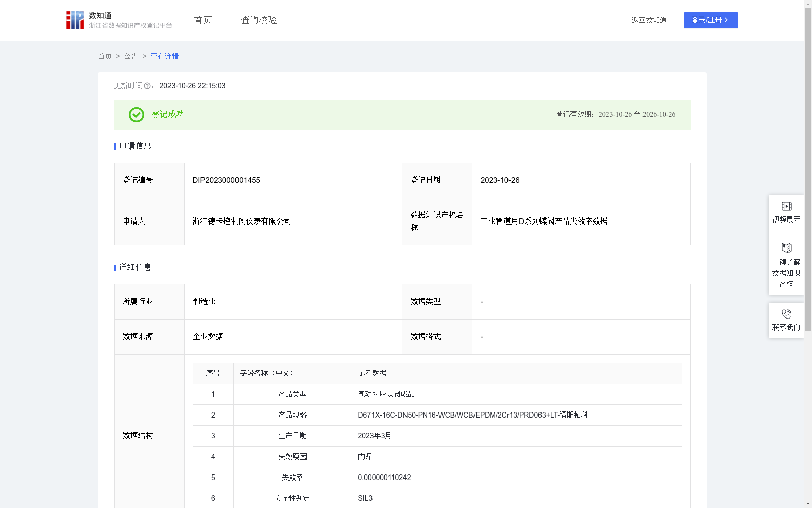Click the 数据结构 row label
The height and width of the screenshot is (508, 812).
(138, 436)
